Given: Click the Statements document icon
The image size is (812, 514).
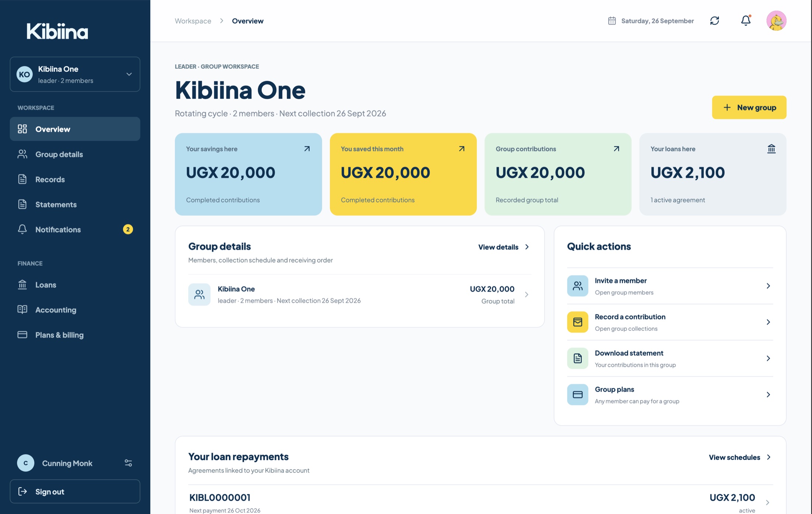Looking at the screenshot, I should tap(22, 204).
